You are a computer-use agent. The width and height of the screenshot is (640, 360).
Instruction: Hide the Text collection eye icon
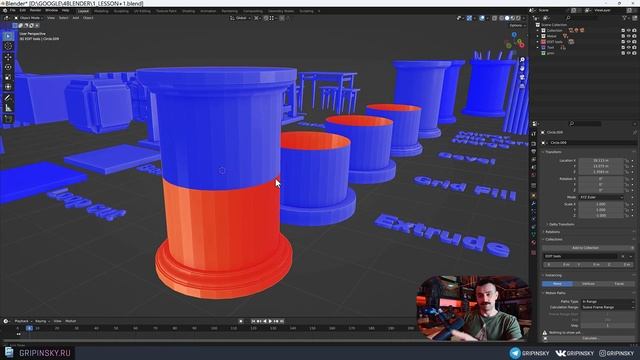point(629,47)
